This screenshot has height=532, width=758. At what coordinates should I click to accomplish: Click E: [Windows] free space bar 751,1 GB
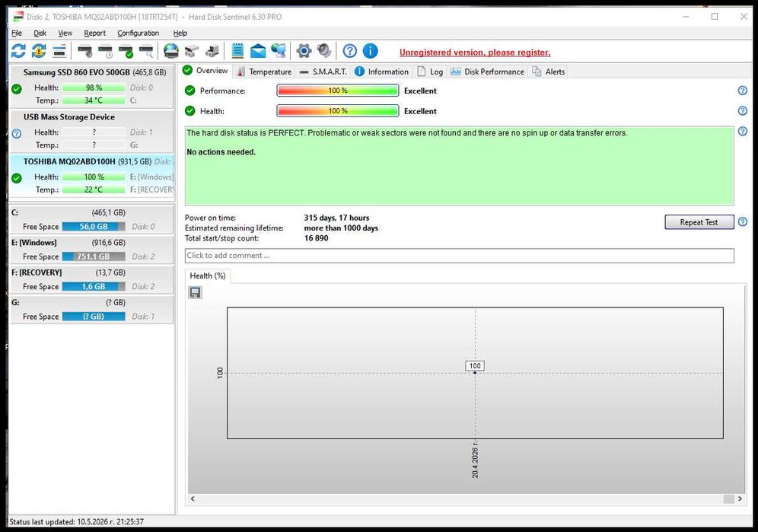click(94, 256)
